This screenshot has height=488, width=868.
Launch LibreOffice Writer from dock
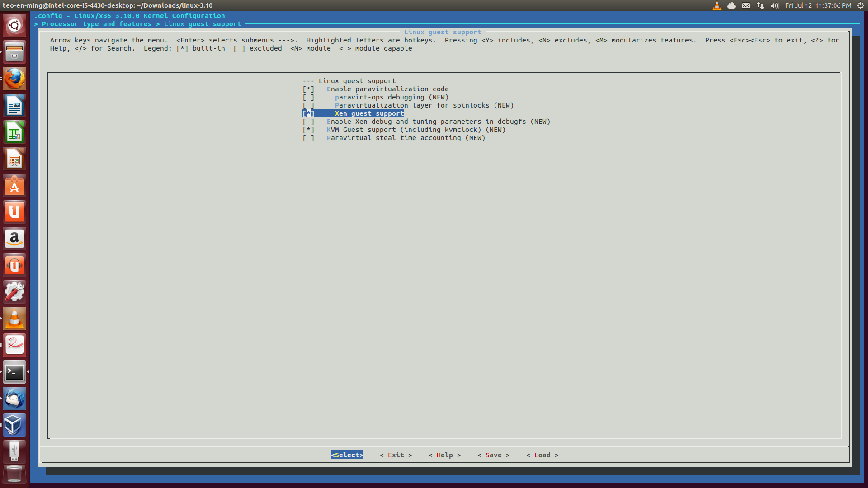point(14,106)
